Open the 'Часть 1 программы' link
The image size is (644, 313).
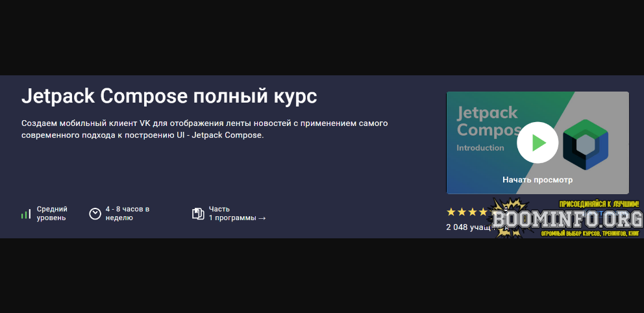pos(237,214)
